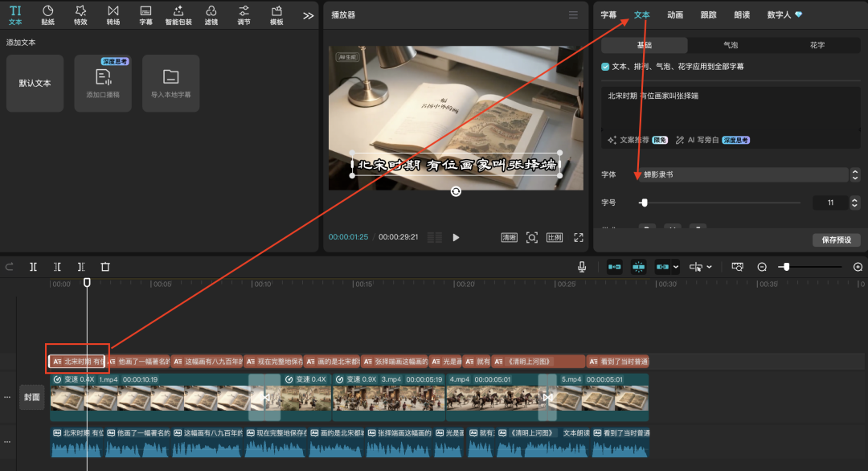The height and width of the screenshot is (471, 868).
Task: Open the 转场 (transitions) panel
Action: click(113, 14)
